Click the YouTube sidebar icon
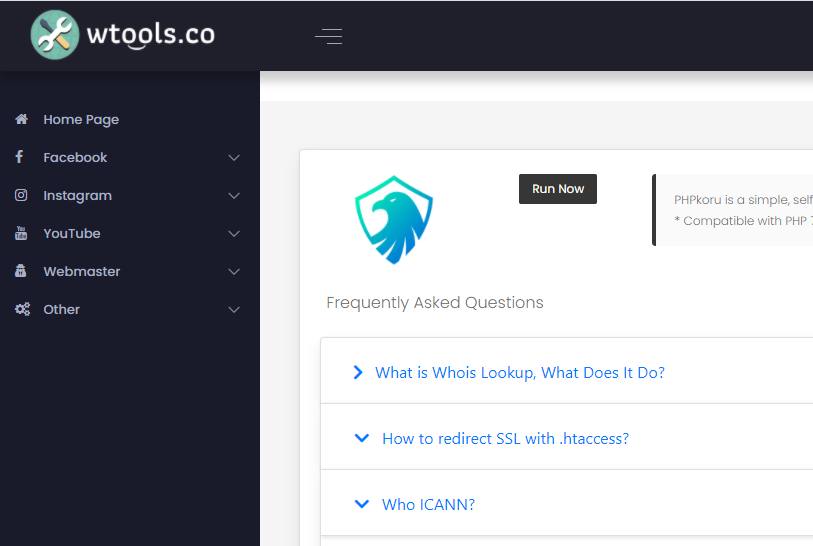The width and height of the screenshot is (813, 546). click(21, 233)
